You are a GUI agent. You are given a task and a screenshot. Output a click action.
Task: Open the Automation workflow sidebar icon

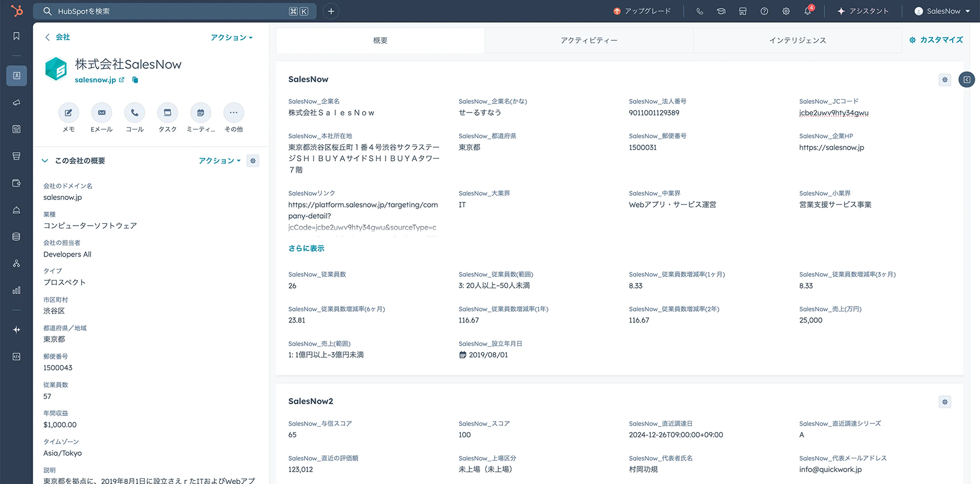tap(16, 264)
